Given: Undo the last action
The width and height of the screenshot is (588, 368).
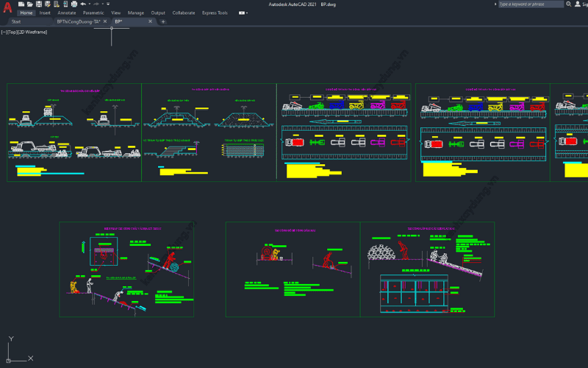Looking at the screenshot, I should (83, 4).
